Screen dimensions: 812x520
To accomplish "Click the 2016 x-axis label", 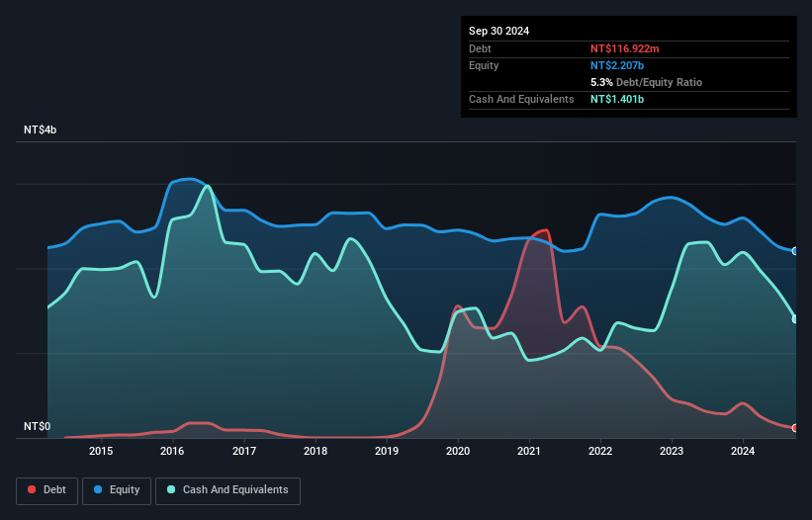I will 172,451.
